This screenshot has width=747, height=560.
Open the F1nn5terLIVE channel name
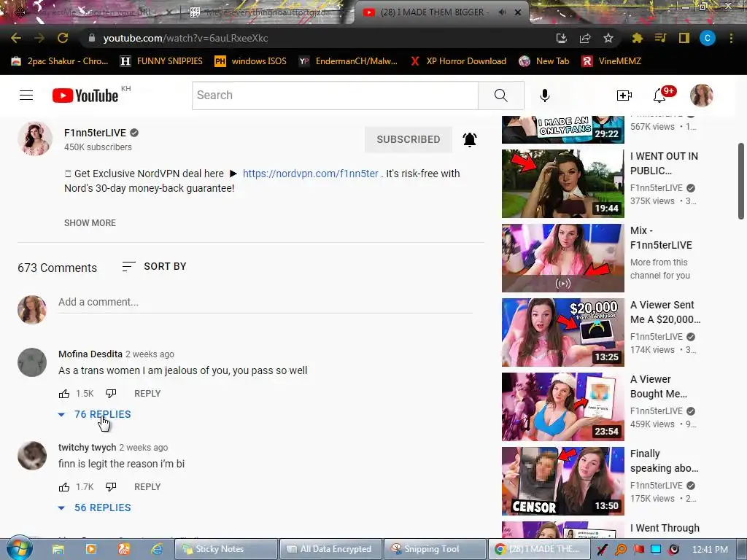[x=96, y=133]
